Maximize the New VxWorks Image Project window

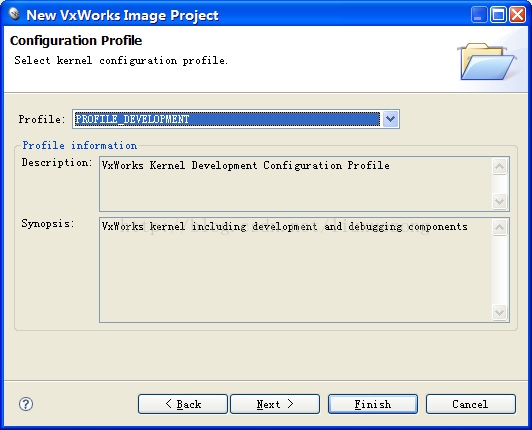[x=498, y=15]
